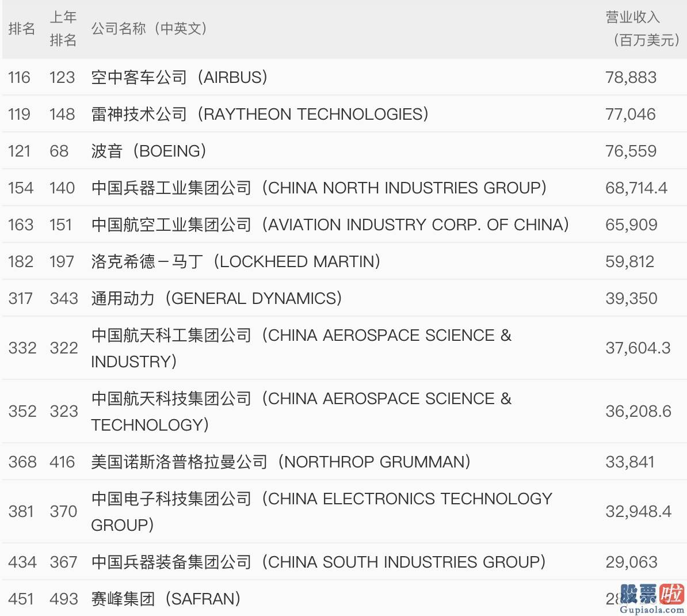Select revenue value 78,883

pyautogui.click(x=631, y=77)
